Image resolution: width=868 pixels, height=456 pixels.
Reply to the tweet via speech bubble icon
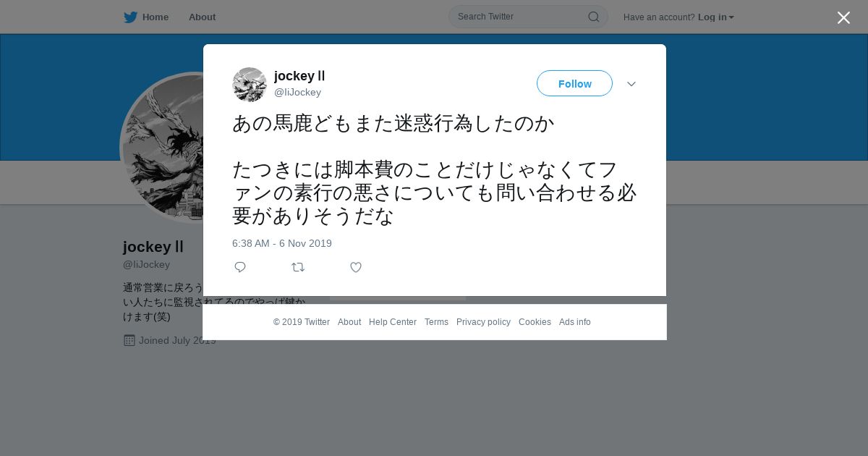click(240, 267)
